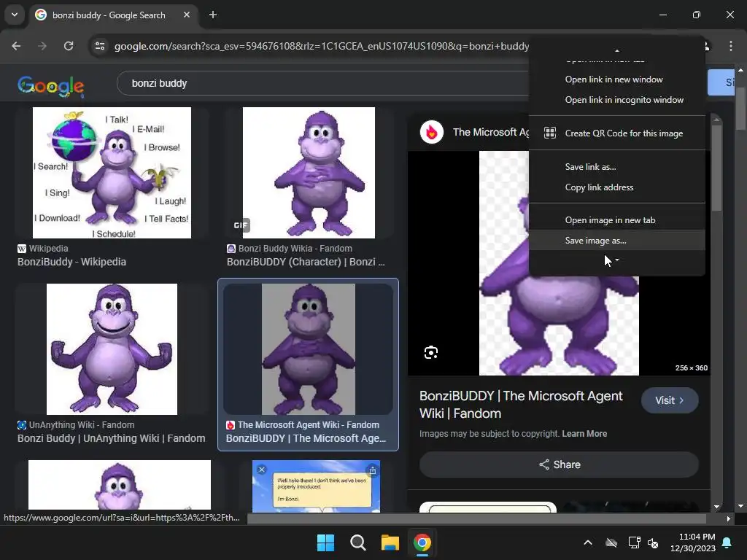Open the selected Microsoft Agent Wiki thumbnail
Viewport: 747px width, 560px height.
[309, 349]
